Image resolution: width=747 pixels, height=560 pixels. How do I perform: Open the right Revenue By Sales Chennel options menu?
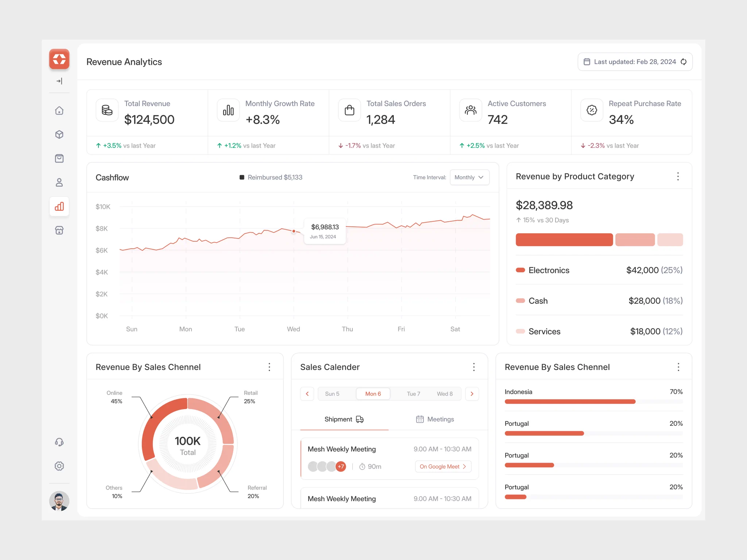pyautogui.click(x=678, y=367)
